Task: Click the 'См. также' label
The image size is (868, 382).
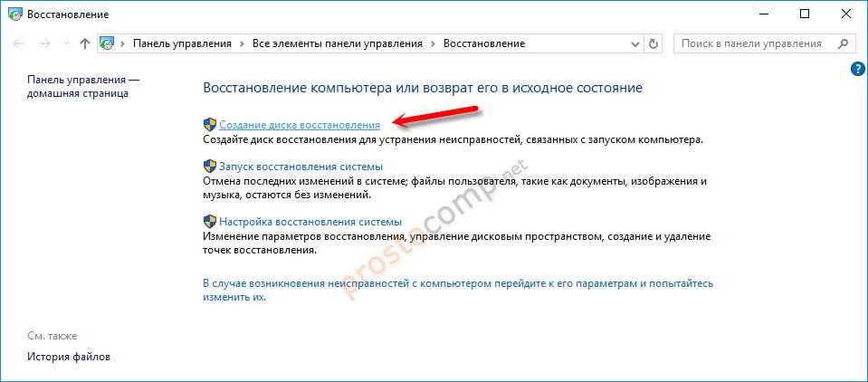Action: point(52,336)
